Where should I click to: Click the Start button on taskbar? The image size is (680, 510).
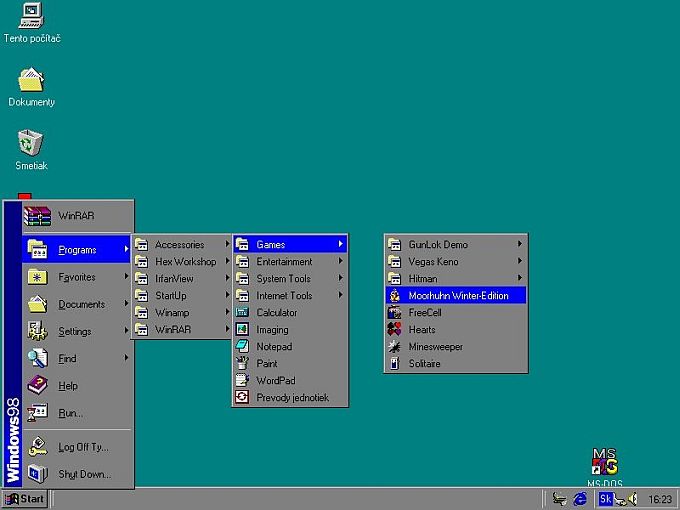[x=25, y=499]
